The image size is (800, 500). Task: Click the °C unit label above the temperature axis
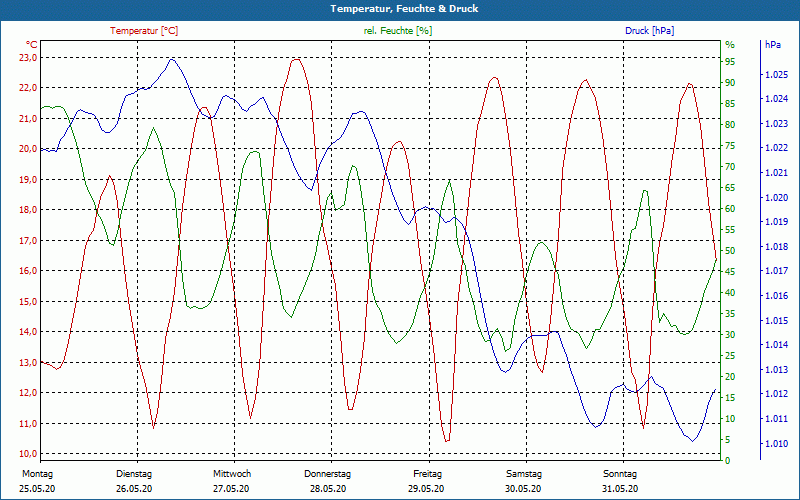tap(32, 45)
